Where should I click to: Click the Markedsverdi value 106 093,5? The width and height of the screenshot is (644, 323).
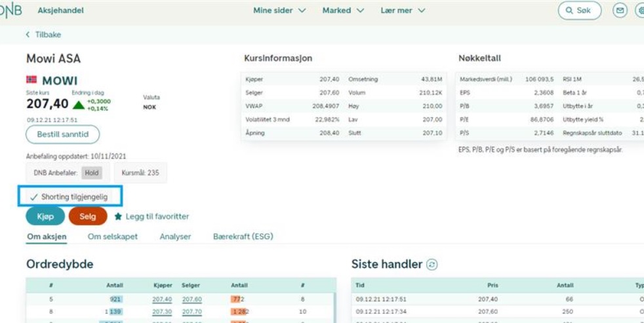pos(539,79)
